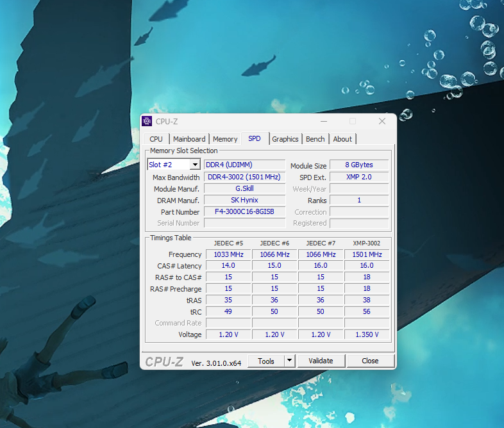Click the JEDEC #5 column header
This screenshot has width=504, height=428.
[228, 243]
